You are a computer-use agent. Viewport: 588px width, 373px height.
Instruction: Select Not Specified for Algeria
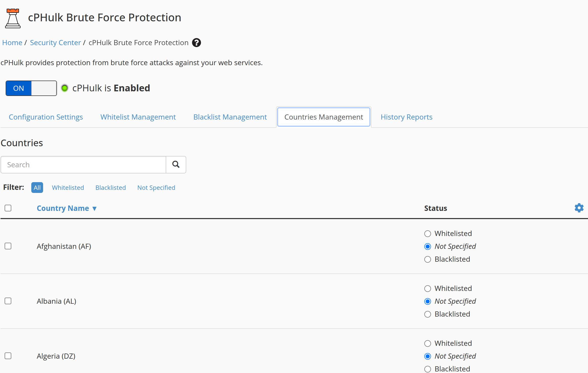[428, 356]
